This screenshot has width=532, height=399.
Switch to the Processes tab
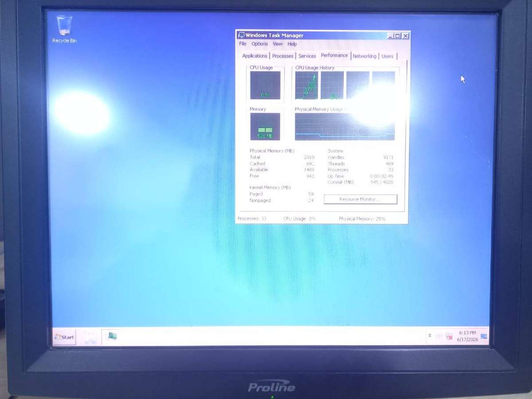(283, 56)
